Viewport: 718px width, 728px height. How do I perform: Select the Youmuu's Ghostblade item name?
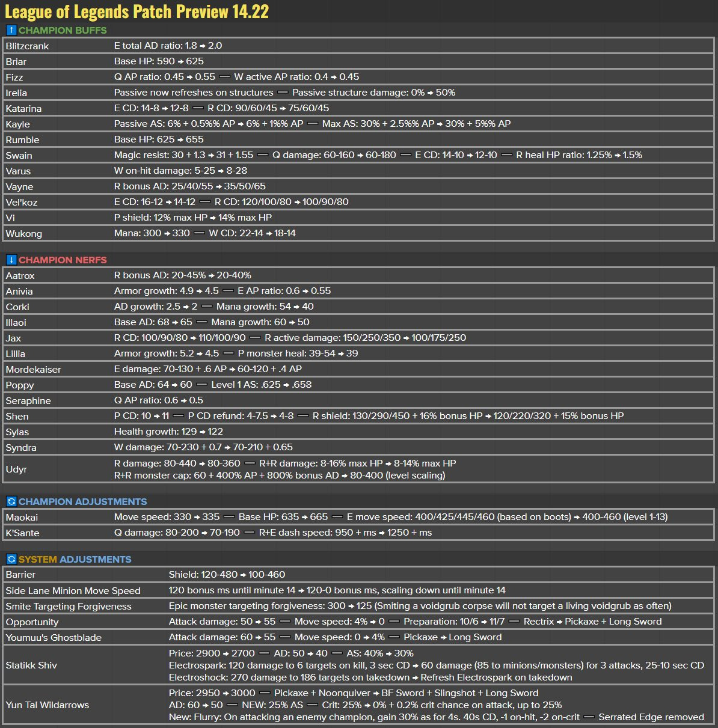(x=54, y=638)
